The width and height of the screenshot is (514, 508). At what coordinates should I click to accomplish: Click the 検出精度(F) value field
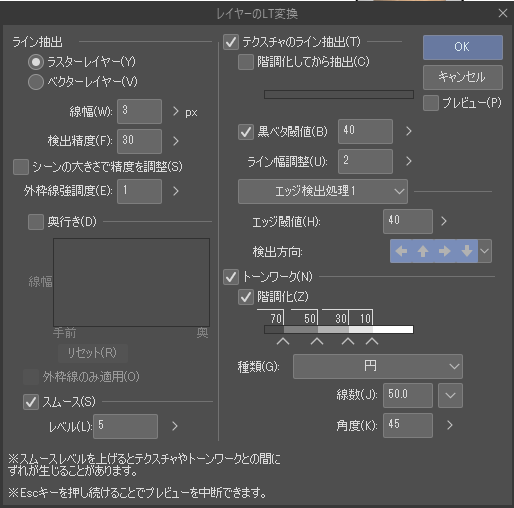pos(139,141)
